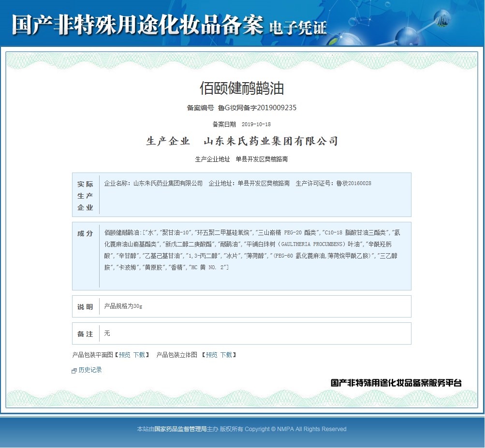The height and width of the screenshot is (448, 485).
Task: Open the 历史记录 history records link
Action: coord(89,369)
